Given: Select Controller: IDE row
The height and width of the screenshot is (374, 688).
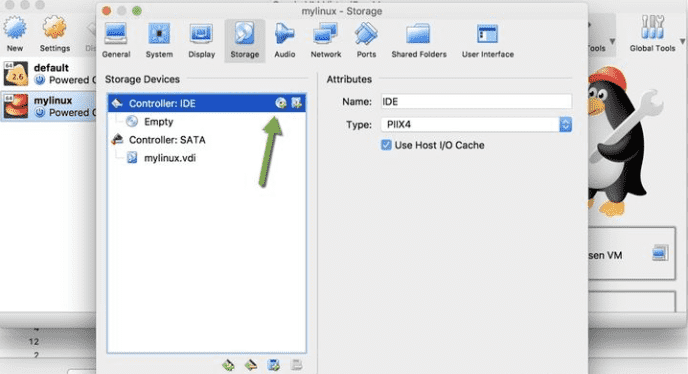Looking at the screenshot, I should pyautogui.click(x=207, y=103).
